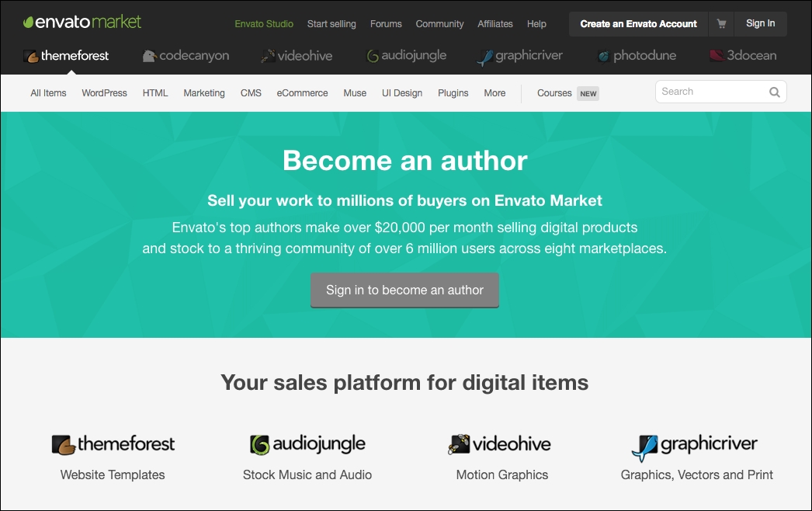The image size is (812, 511).
Task: Open the HTML category menu
Action: pos(155,93)
